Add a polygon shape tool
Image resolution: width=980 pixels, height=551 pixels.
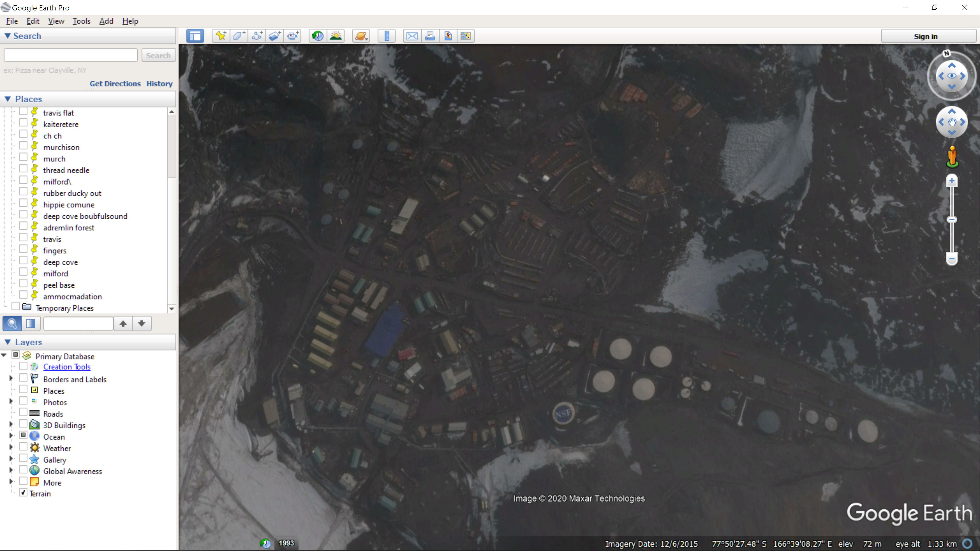click(239, 36)
